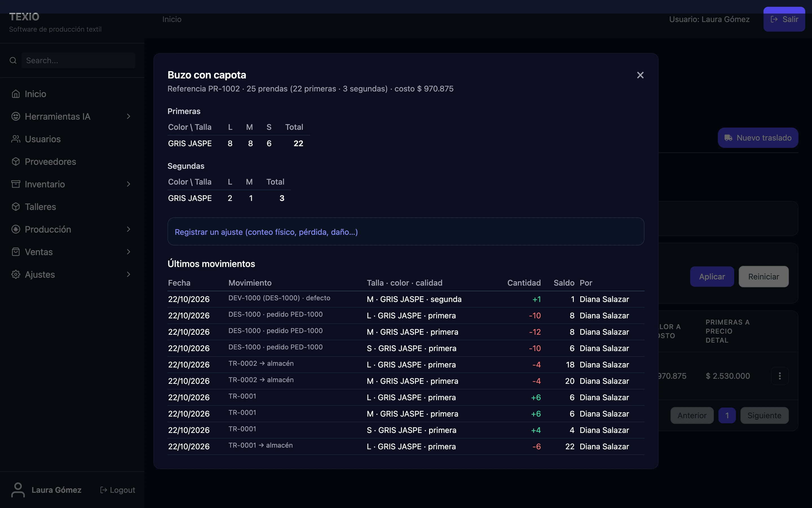Close the Buzo con capota dialog
Viewport: 812px width, 508px height.
click(x=640, y=75)
